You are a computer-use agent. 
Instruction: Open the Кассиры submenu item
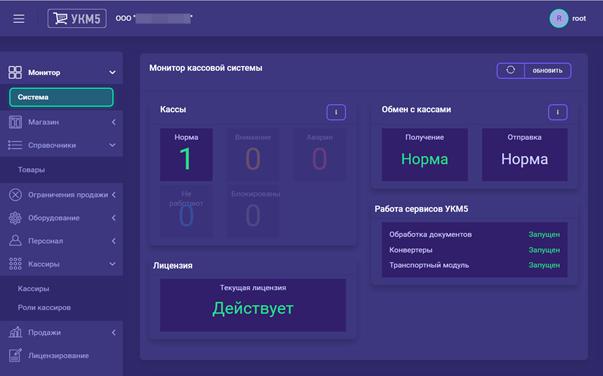[x=33, y=289]
